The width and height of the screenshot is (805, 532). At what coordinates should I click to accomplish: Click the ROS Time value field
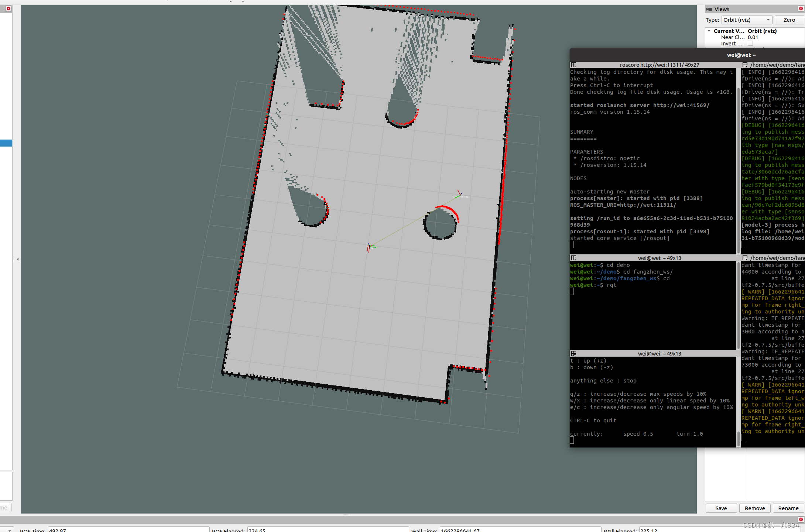click(129, 530)
